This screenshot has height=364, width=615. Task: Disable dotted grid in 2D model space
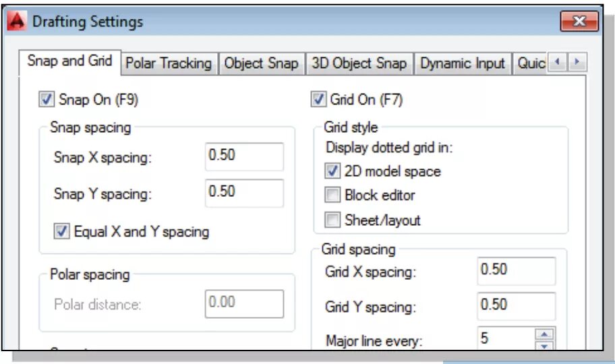[333, 171]
